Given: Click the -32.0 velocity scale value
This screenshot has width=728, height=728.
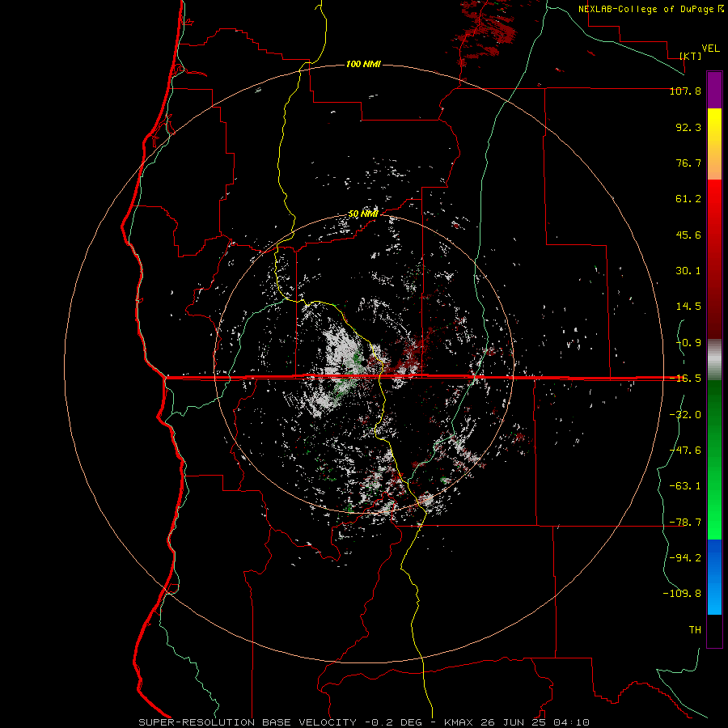Looking at the screenshot, I should (x=685, y=415).
